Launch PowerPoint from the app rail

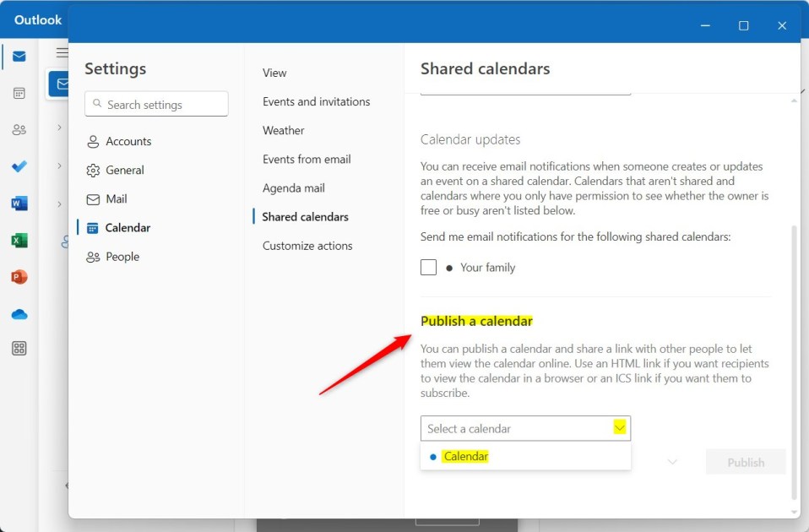[x=19, y=277]
